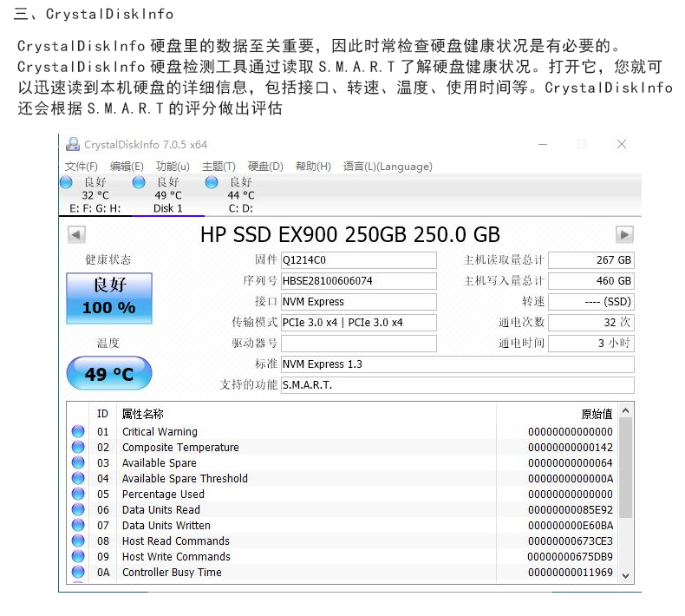
Task: Open the 语言(L)(Language) menu
Action: point(388,167)
